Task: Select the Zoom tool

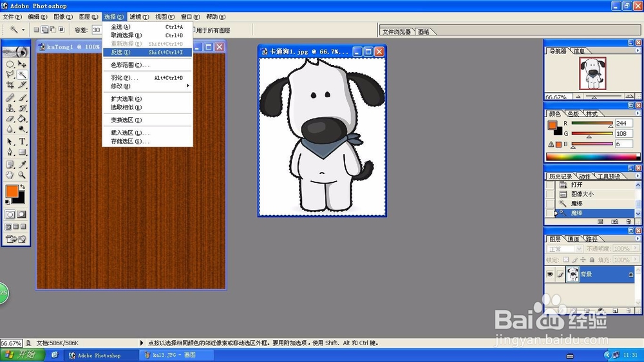Action: 22,175
